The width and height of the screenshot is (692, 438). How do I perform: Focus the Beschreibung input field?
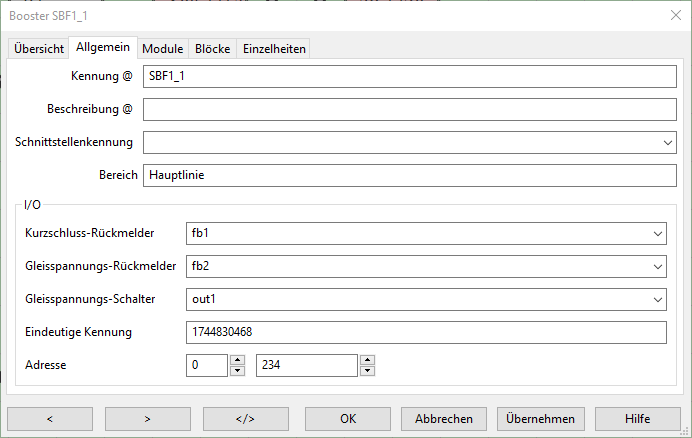410,109
